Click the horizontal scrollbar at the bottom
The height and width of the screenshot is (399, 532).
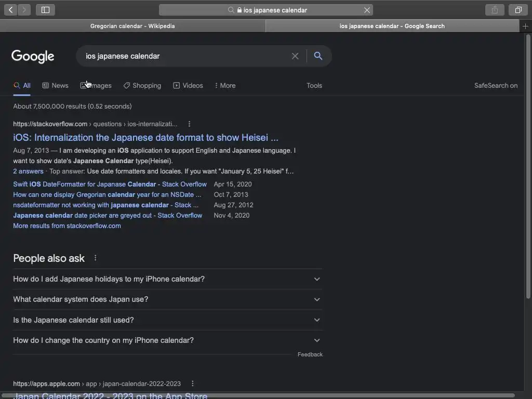click(x=258, y=395)
